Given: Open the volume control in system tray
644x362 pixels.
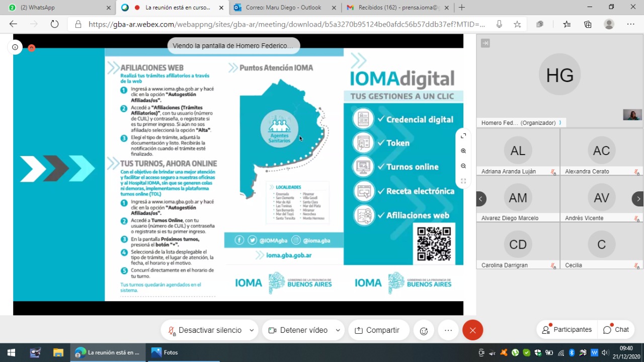Looking at the screenshot, I should pyautogui.click(x=605, y=352).
